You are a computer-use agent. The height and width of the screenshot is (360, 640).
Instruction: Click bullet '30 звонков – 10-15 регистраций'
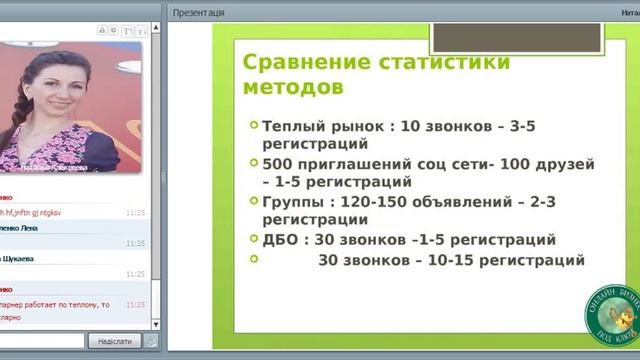pos(451,260)
